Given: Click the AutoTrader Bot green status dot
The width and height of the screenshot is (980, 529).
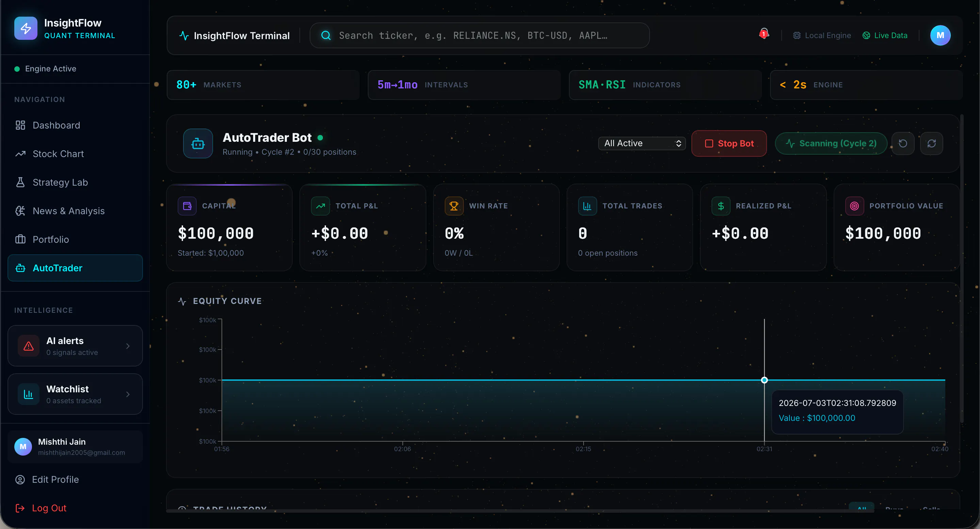Looking at the screenshot, I should 320,138.
